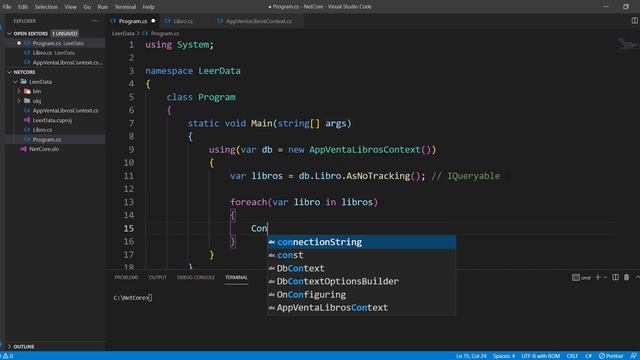Open the Run menu
The width and height of the screenshot is (640, 360).
(x=103, y=7)
